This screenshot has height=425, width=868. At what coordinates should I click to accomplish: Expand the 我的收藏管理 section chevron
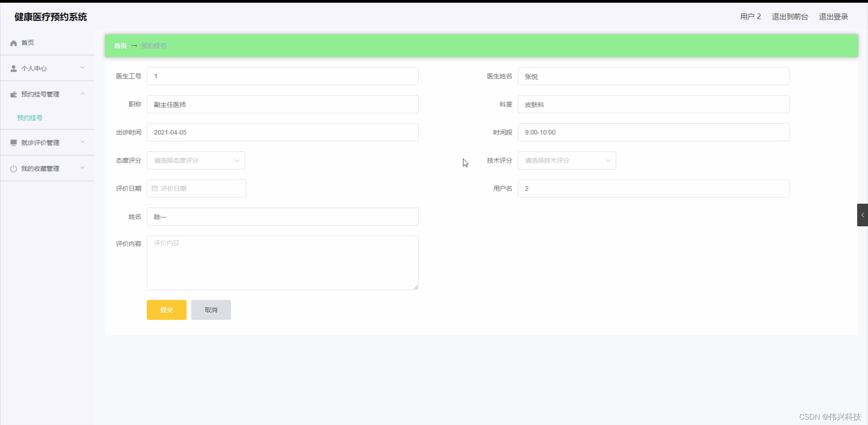(x=82, y=168)
